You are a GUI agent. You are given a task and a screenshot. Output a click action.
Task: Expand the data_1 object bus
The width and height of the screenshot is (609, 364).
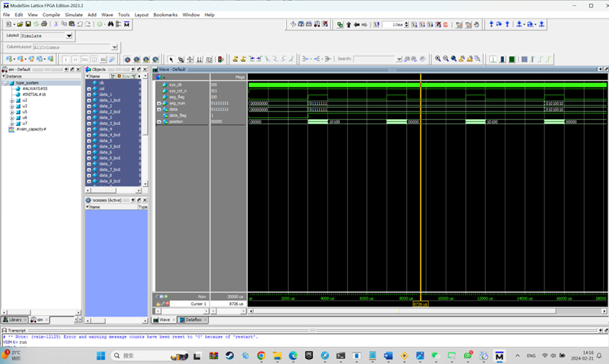89,94
